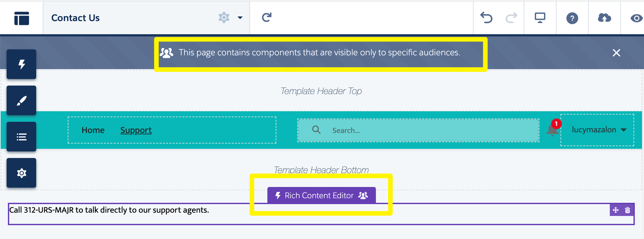Viewport: 644px width, 239px height.
Task: Undo the last change
Action: [x=486, y=18]
